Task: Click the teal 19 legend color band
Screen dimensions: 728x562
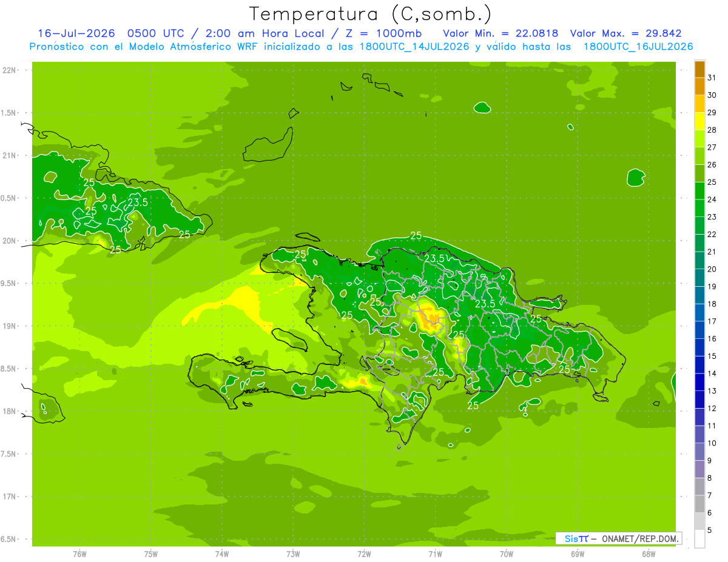Action: [699, 278]
